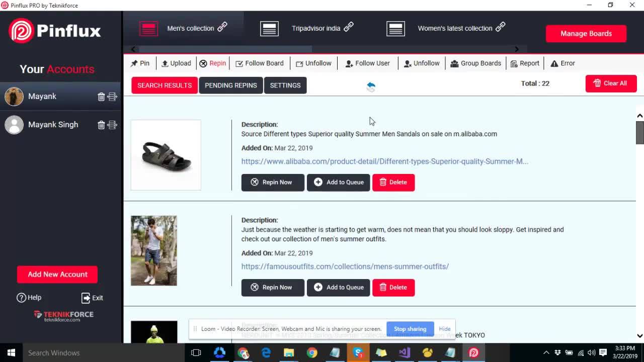Image resolution: width=644 pixels, height=362 pixels.
Task: Open the repin Settings section
Action: point(285,85)
